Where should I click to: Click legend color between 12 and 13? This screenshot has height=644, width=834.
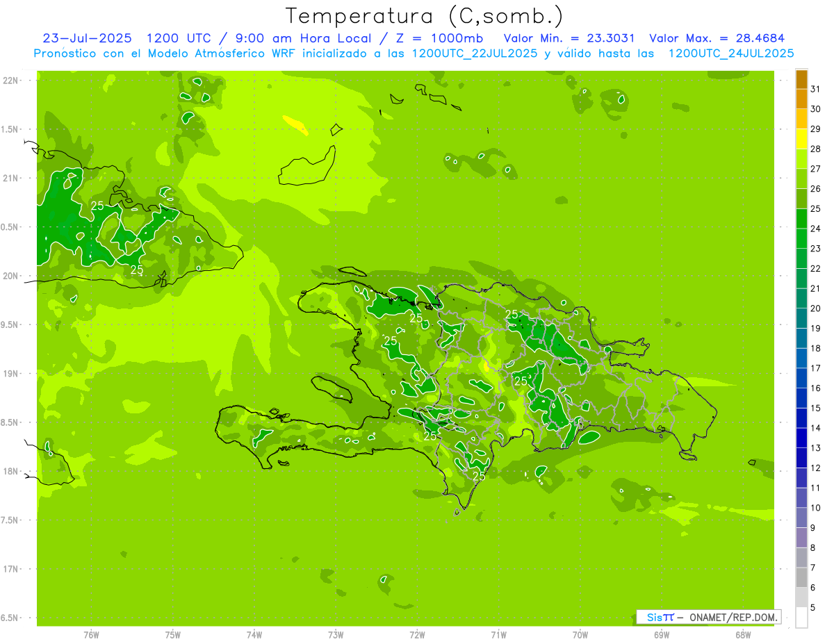801,458
